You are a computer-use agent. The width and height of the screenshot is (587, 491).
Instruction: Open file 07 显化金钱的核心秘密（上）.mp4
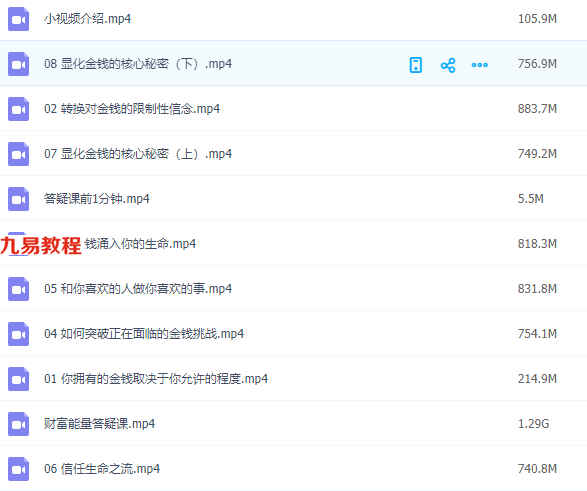click(138, 154)
